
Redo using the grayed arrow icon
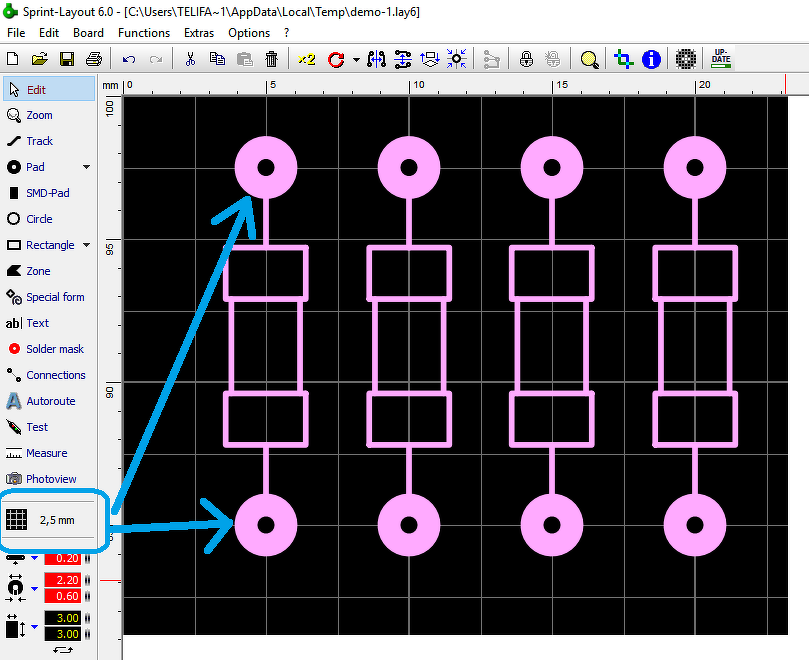click(156, 59)
